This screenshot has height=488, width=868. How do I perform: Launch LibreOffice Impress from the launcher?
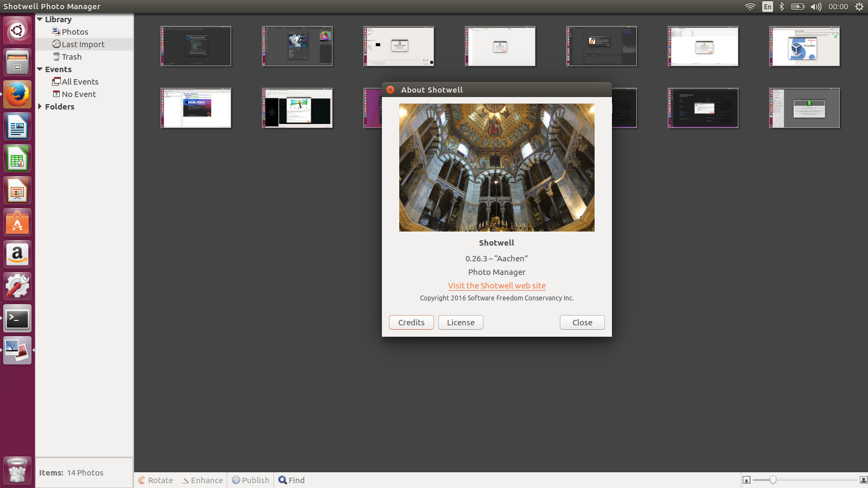[17, 190]
